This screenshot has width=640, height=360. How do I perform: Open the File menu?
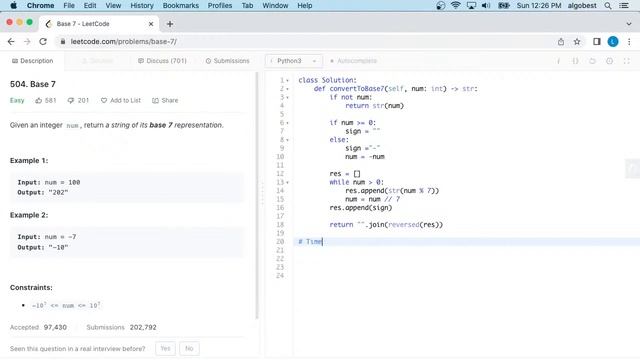click(69, 6)
